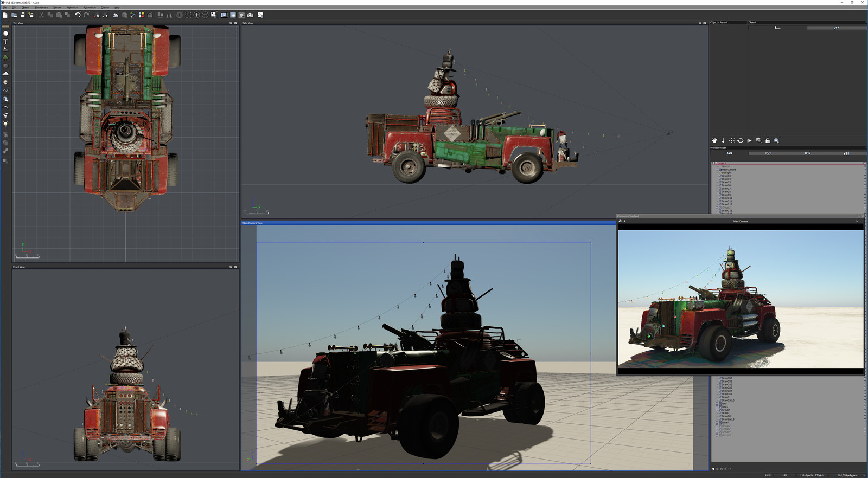Image resolution: width=868 pixels, height=478 pixels.
Task: Select the pan hand camera tool
Action: [714, 140]
